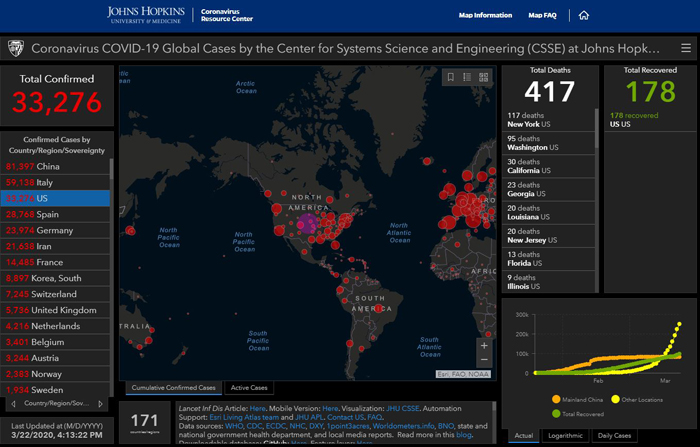Click the Johns Hopkins University & Medicine logo

point(146,15)
